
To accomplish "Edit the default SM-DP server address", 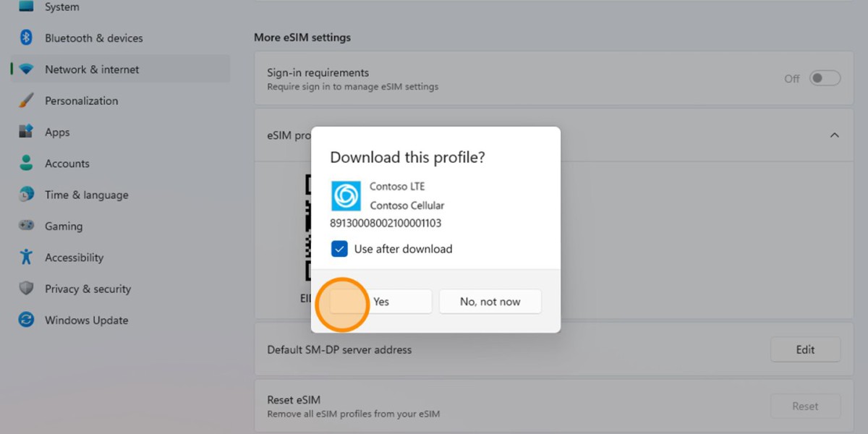I will coord(805,349).
